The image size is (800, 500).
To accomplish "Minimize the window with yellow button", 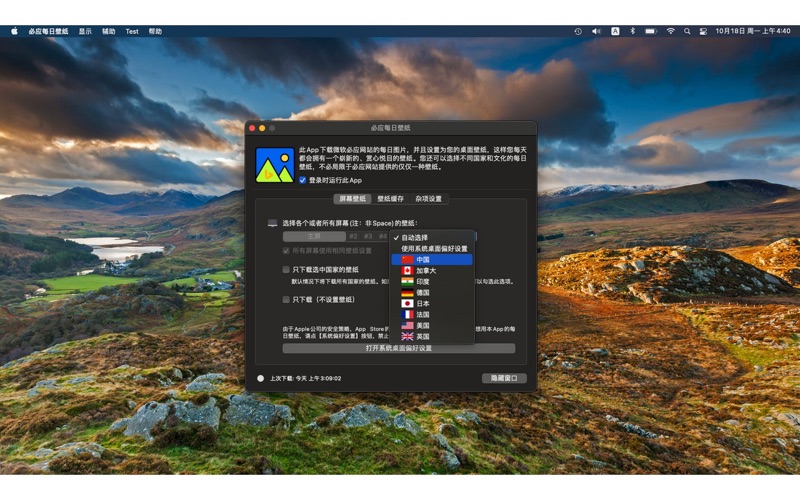I will click(262, 128).
